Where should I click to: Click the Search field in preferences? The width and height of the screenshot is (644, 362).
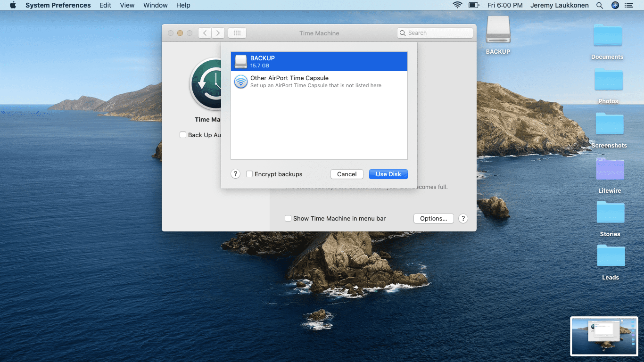435,33
